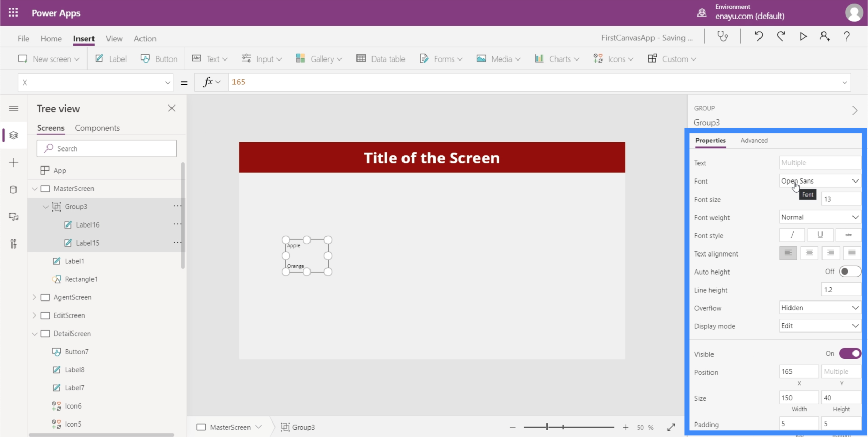868x437 pixels.
Task: Open the Home ribbon tab
Action: tap(51, 38)
